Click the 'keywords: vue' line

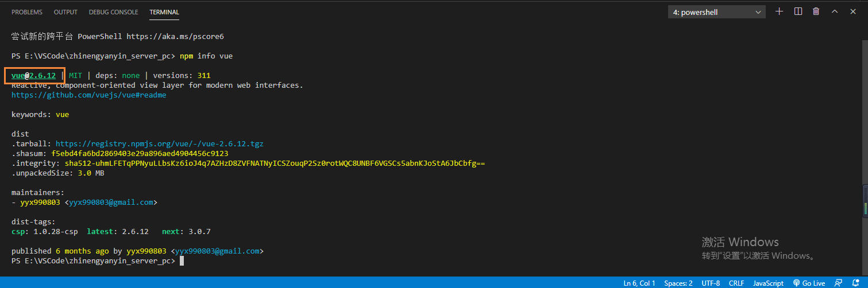coord(40,114)
